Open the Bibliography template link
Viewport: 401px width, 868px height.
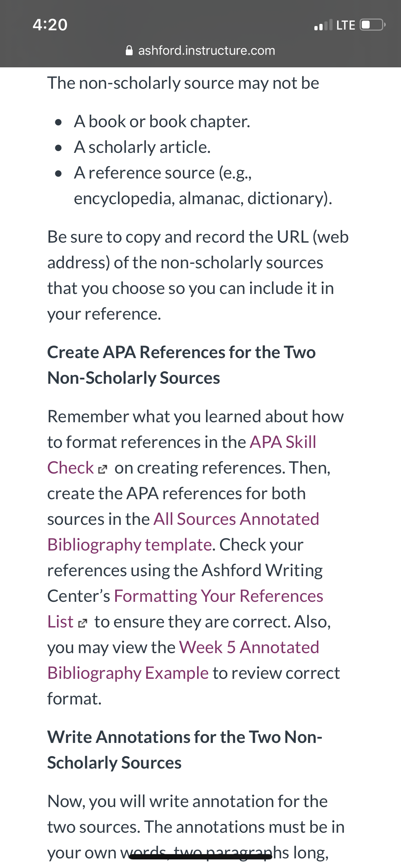(130, 545)
